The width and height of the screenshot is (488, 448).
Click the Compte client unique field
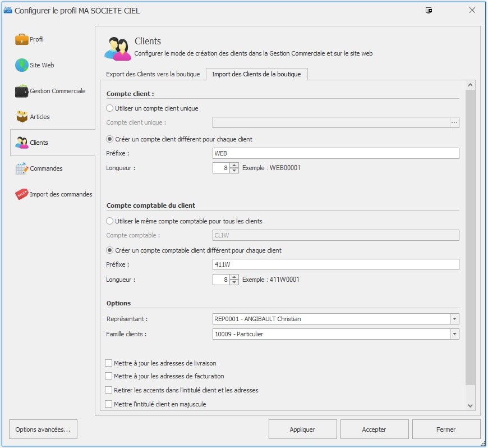pos(331,122)
